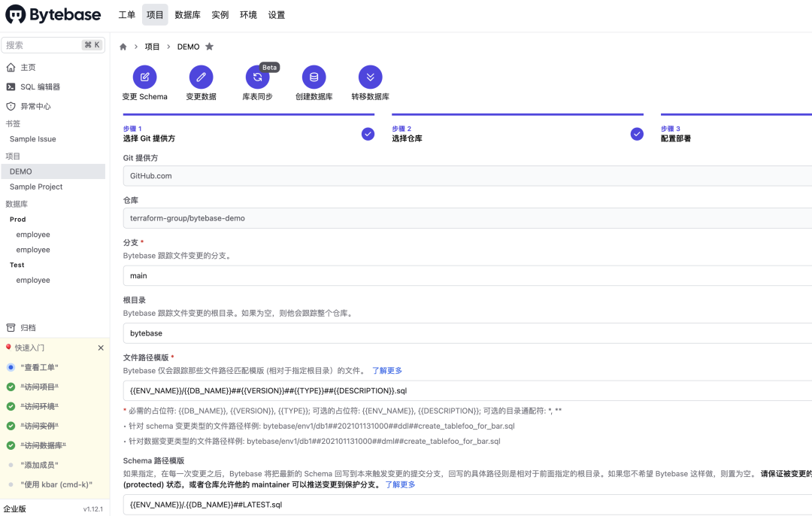Open 环境 in top navigation
The image size is (812, 516).
coord(249,14)
